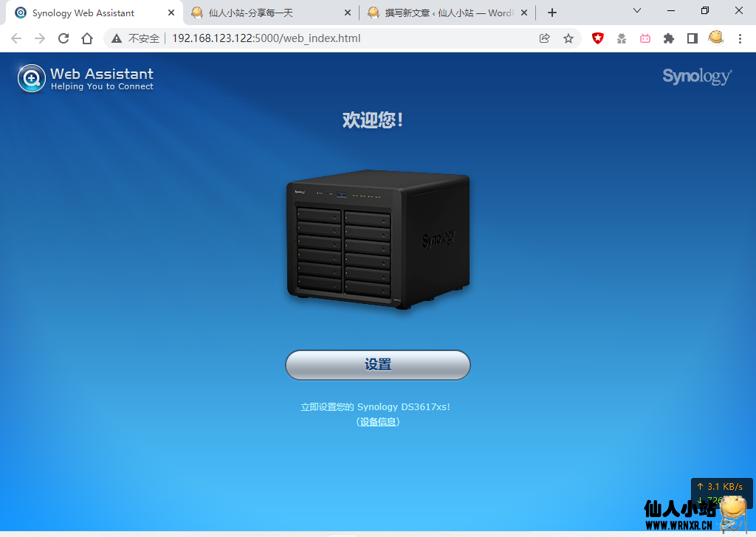Click the DS3617xs NAS device image
Screen dimensions: 756x537
click(x=378, y=239)
